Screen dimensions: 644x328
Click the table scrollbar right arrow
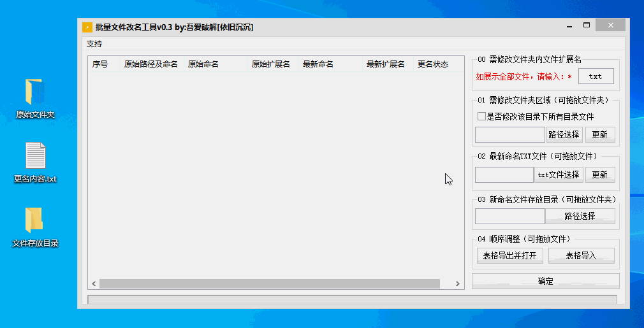point(458,283)
